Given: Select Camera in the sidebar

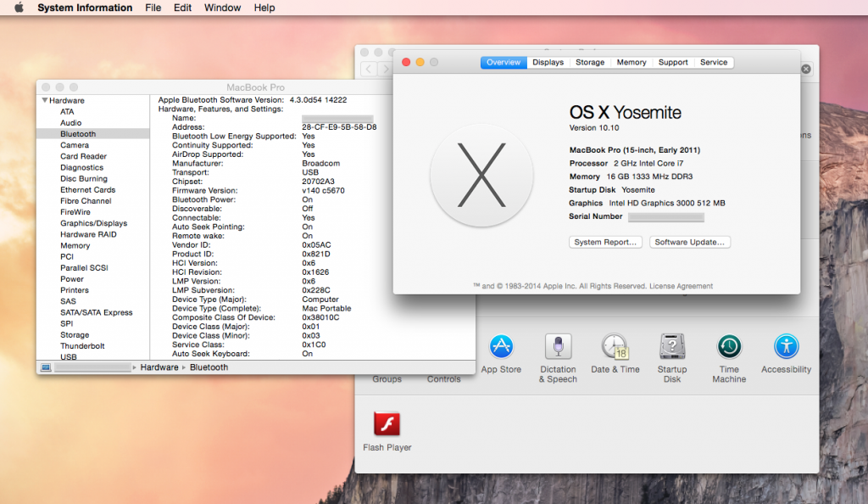Looking at the screenshot, I should (x=75, y=145).
